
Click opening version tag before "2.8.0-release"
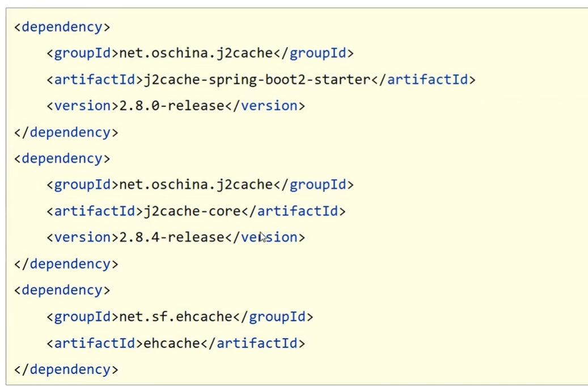78,106
